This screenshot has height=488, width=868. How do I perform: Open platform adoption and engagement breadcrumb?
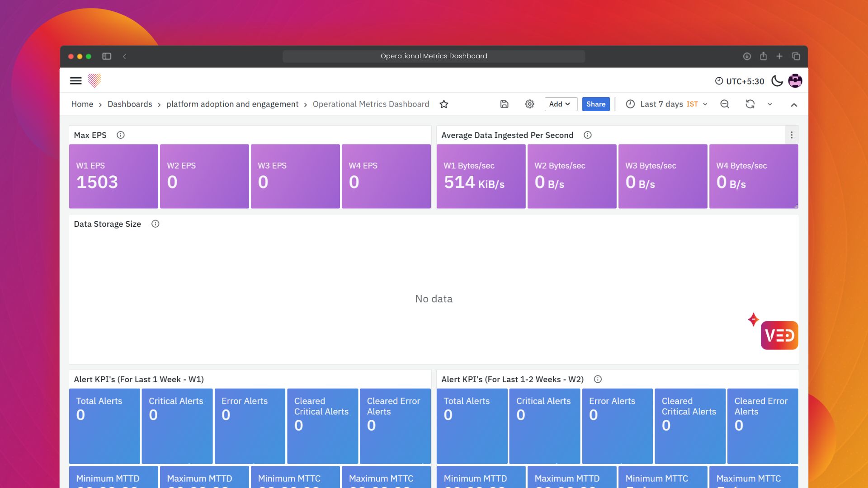point(232,104)
